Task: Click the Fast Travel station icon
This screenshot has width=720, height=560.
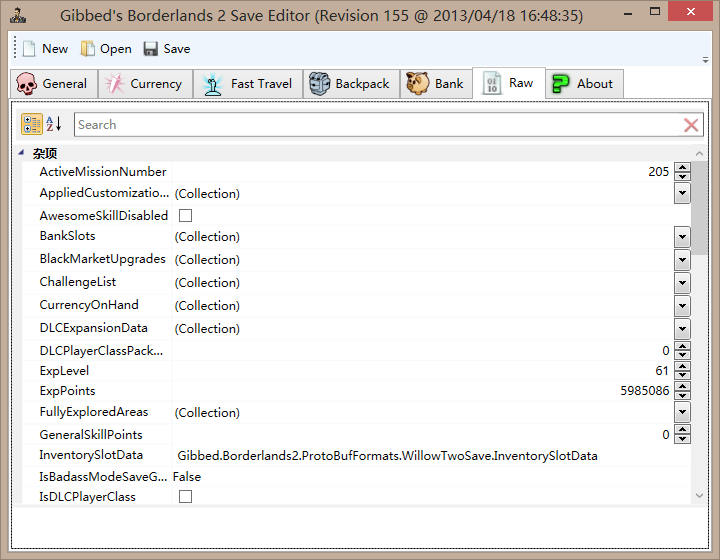Action: tap(212, 84)
